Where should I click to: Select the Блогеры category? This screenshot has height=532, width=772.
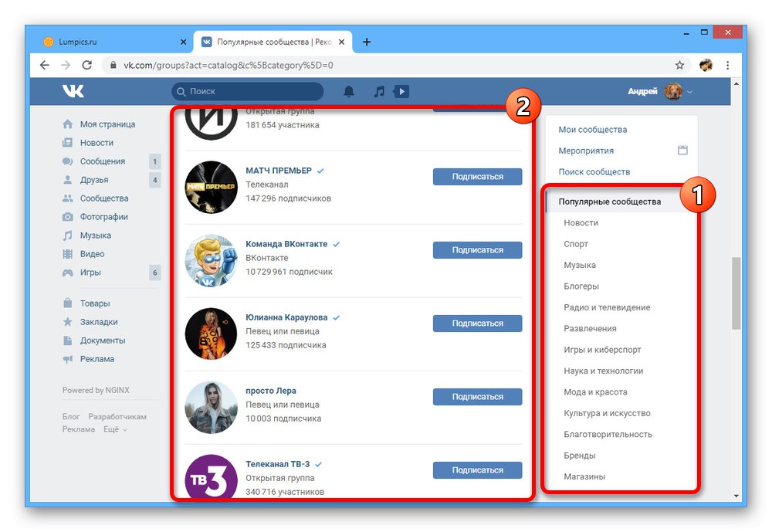pyautogui.click(x=581, y=286)
